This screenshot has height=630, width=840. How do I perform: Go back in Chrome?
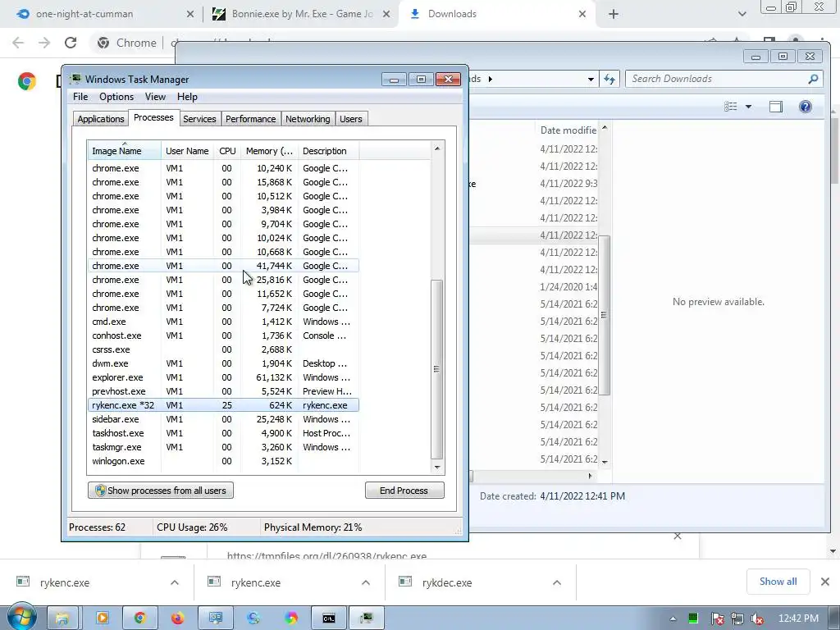18,43
